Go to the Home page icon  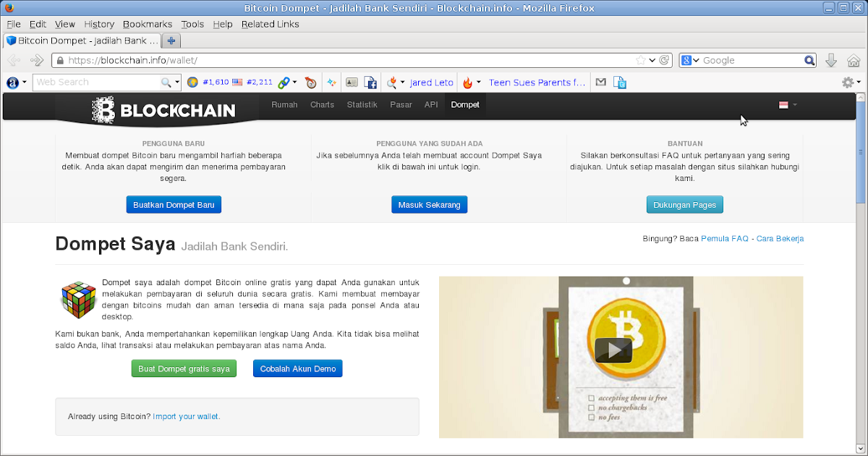tap(852, 60)
